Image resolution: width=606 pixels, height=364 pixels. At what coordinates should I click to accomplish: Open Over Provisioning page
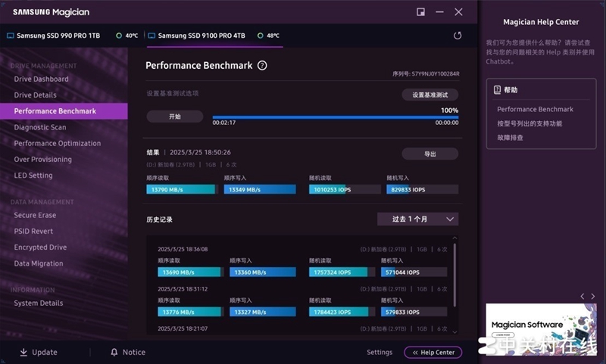tap(43, 159)
